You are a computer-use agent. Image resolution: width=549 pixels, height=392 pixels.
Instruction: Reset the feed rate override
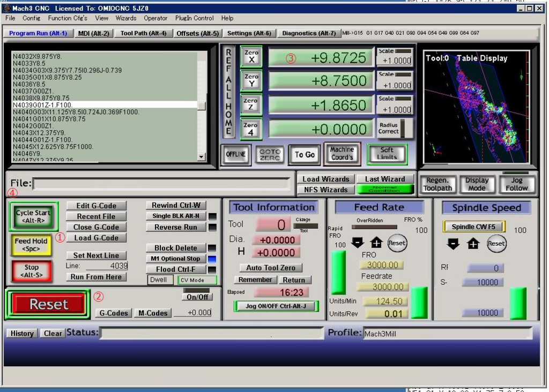point(397,243)
